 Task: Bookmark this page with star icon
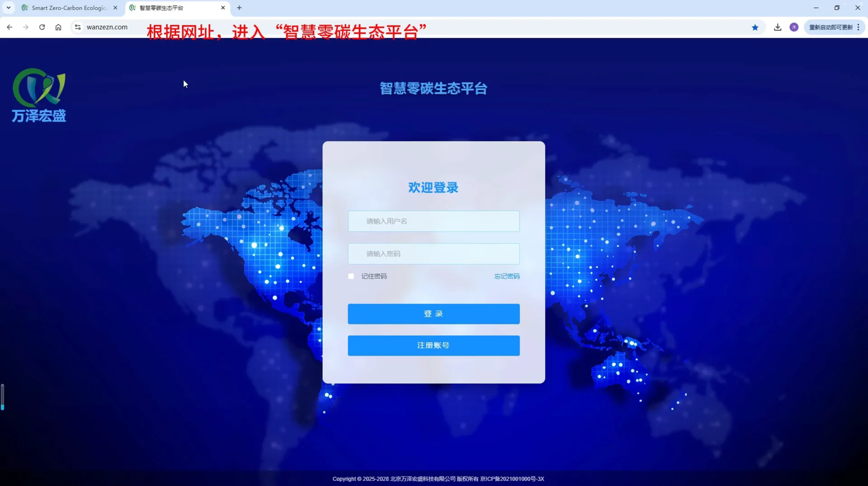tap(755, 28)
